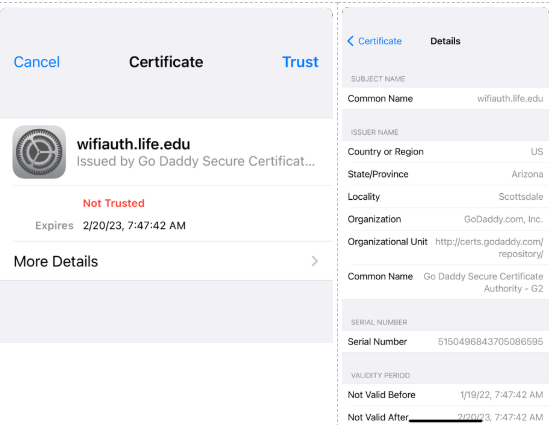
Task: Click the blue back chevron arrow
Action: pyautogui.click(x=350, y=41)
